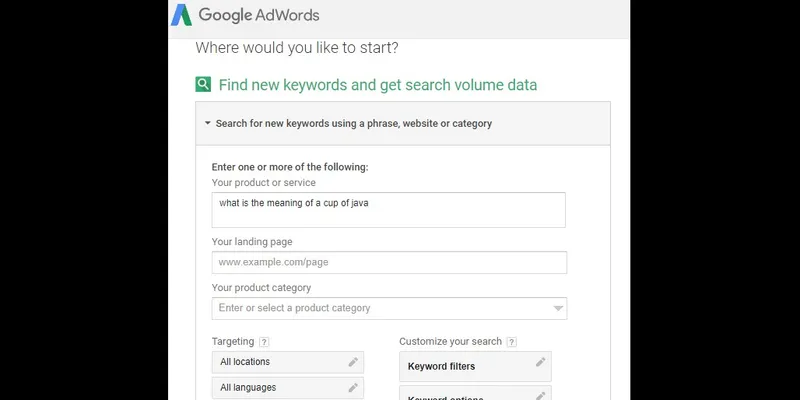The width and height of the screenshot is (800, 400).
Task: Select the All languages targeting box
Action: click(x=278, y=387)
